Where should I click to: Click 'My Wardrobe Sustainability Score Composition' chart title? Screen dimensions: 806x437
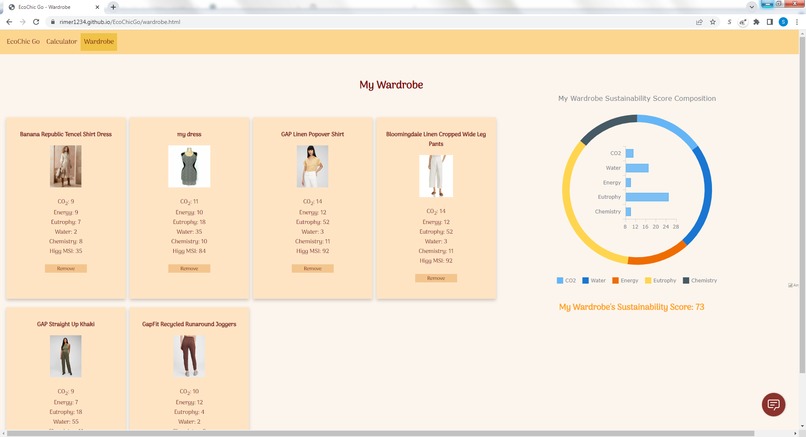pyautogui.click(x=637, y=98)
